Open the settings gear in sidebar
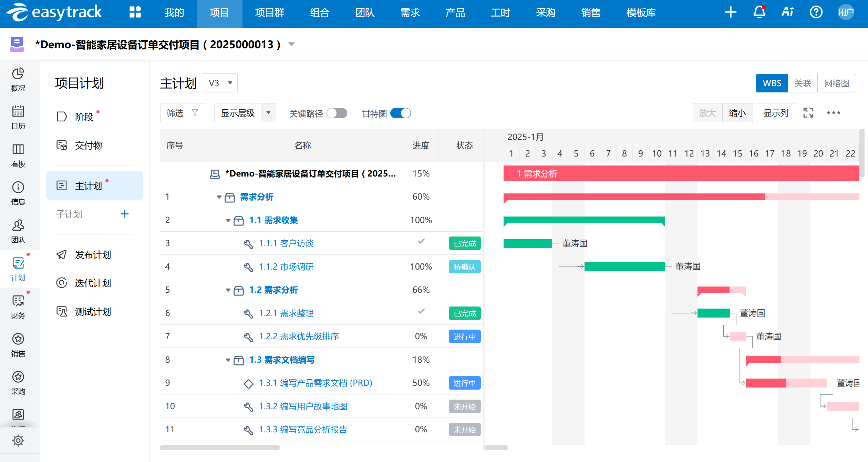The width and height of the screenshot is (868, 462). click(x=18, y=440)
